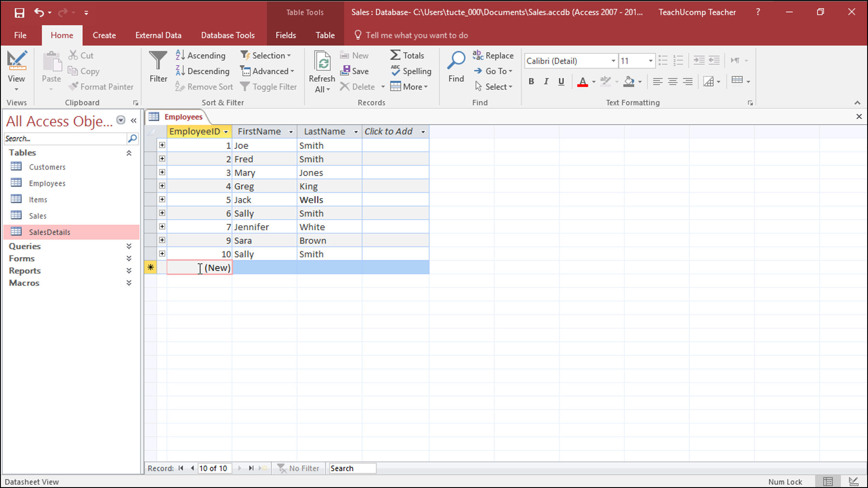Click the Text Highlight Color icon
This screenshot has height=488, width=868.
[x=605, y=81]
